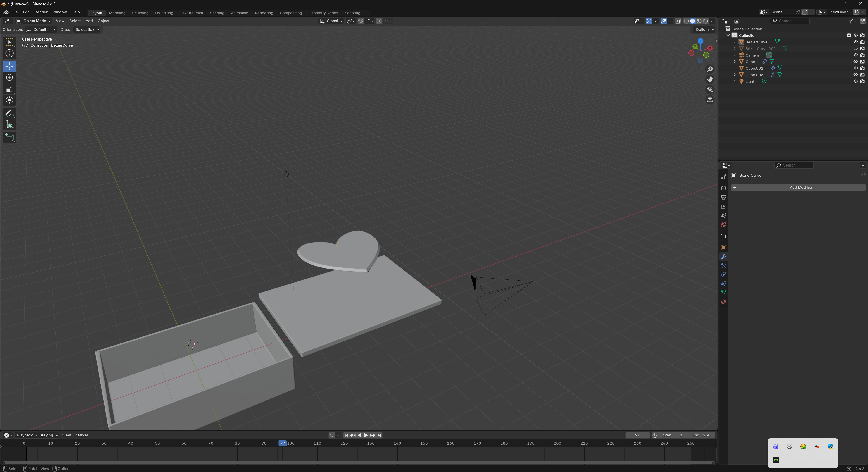This screenshot has width=868, height=472.
Task: Click the 3D Cursor tool
Action: pos(10,53)
